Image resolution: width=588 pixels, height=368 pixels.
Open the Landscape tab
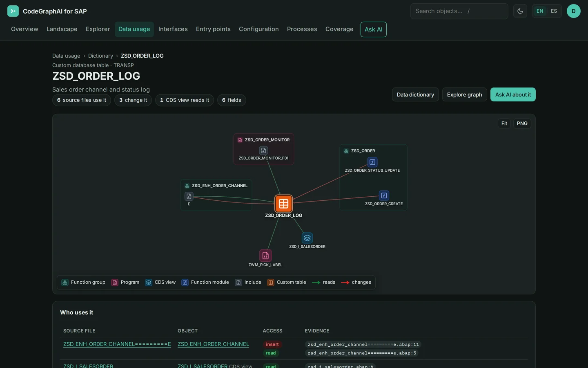62,29
